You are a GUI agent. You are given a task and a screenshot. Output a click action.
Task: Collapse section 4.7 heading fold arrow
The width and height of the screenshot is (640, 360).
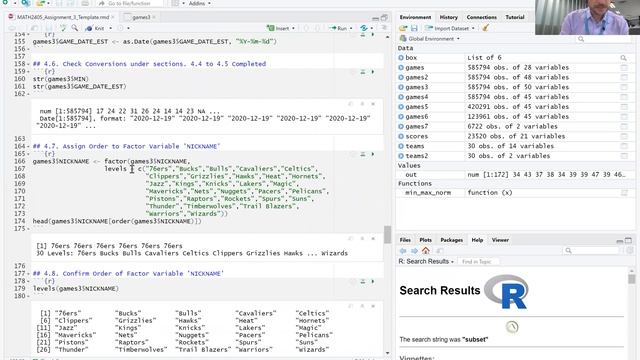(x=28, y=147)
